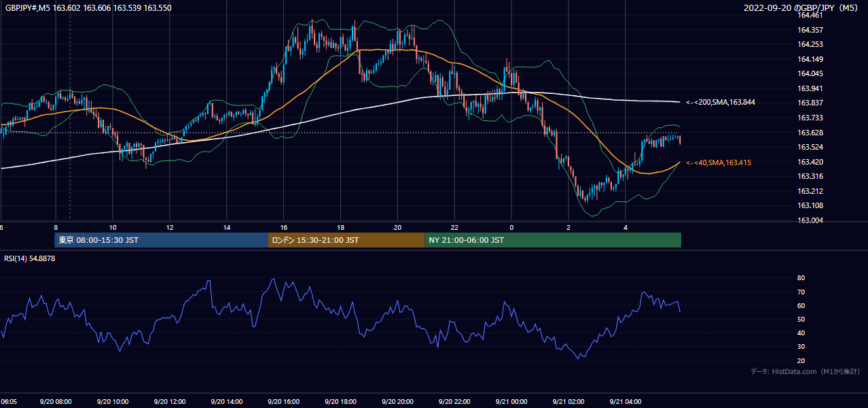This screenshot has height=408, width=868.
Task: Click the NY 21:00-06:00 JST session bar
Action: click(x=553, y=240)
